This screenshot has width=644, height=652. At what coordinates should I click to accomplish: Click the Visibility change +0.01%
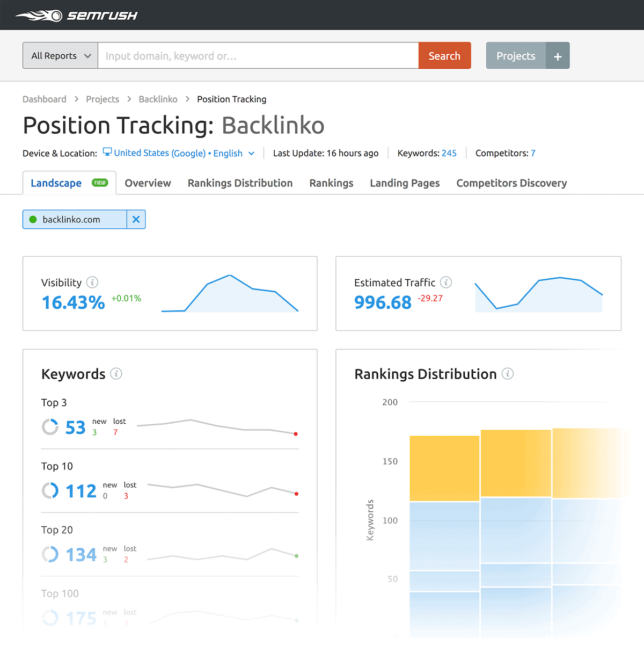pyautogui.click(x=126, y=298)
